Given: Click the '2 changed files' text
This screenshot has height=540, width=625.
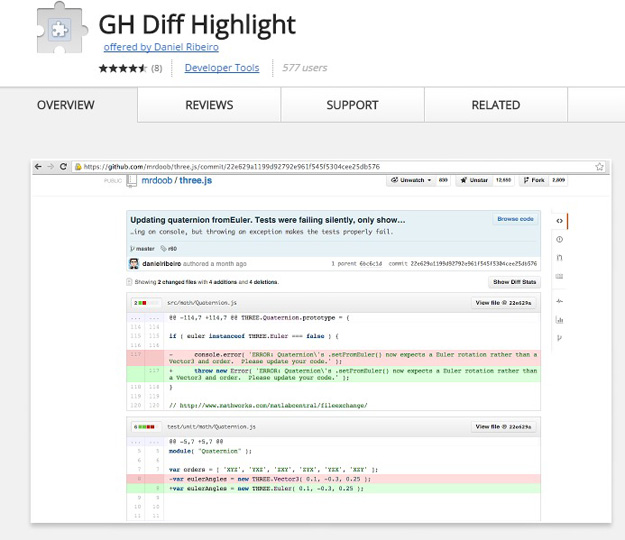Looking at the screenshot, I should pyautogui.click(x=177, y=282).
